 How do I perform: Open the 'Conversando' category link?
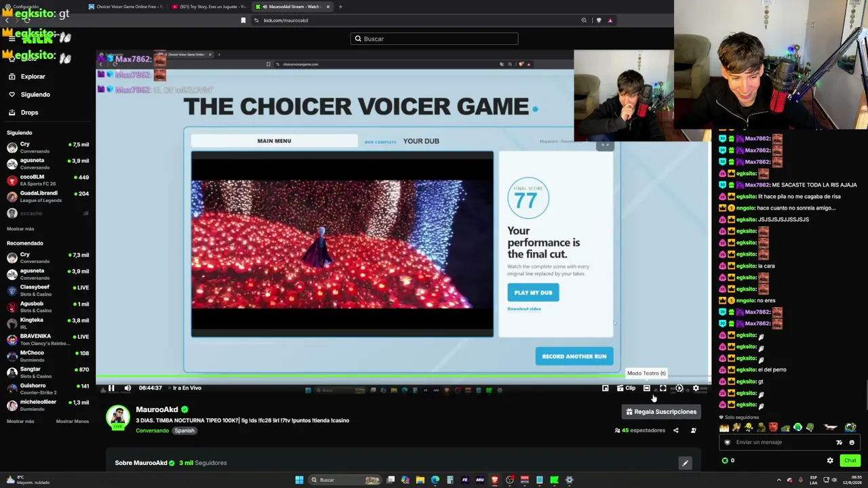point(152,430)
